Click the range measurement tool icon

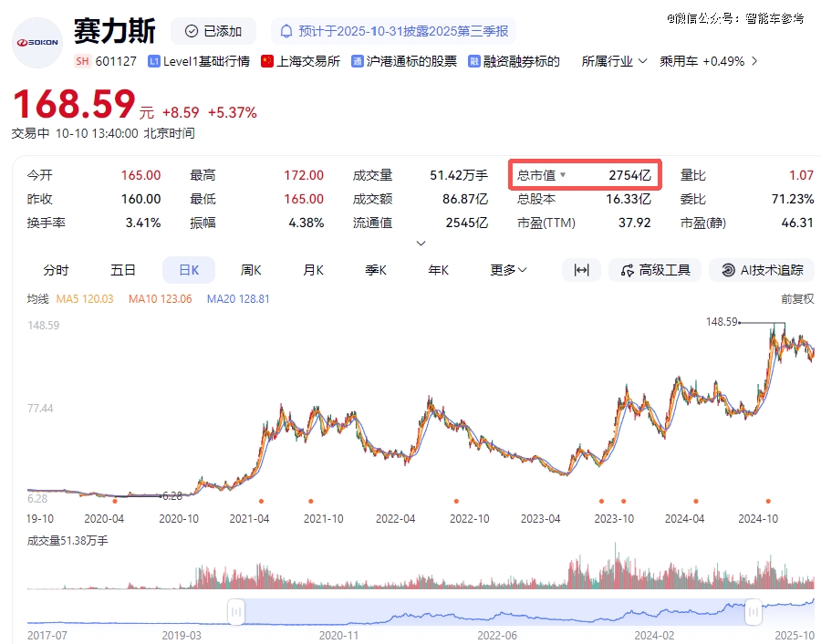pyautogui.click(x=581, y=270)
